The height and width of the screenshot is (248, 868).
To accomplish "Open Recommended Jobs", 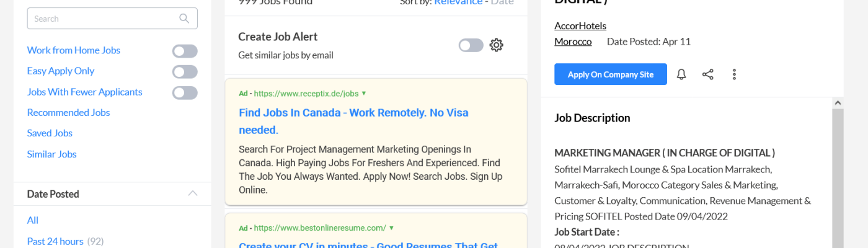I will (68, 112).
